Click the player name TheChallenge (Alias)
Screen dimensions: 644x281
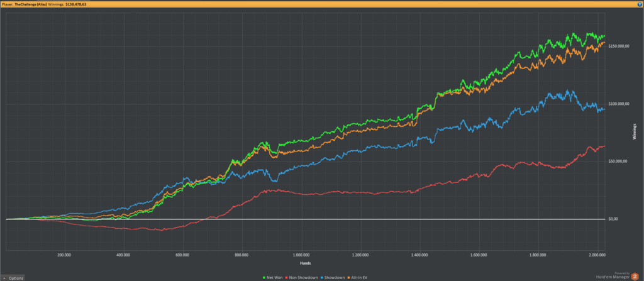(x=30, y=3)
